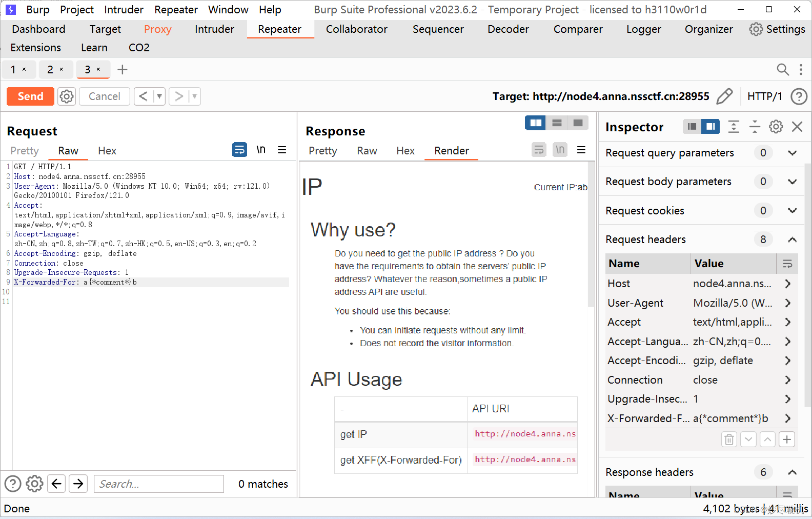The height and width of the screenshot is (519, 812).
Task: Collapse Response headers section
Action: (793, 472)
